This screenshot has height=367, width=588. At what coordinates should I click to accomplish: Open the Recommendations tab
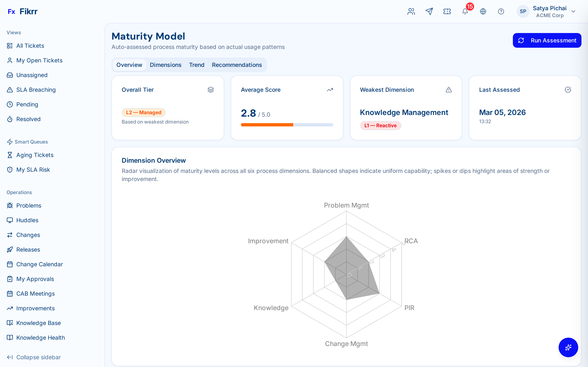237,65
